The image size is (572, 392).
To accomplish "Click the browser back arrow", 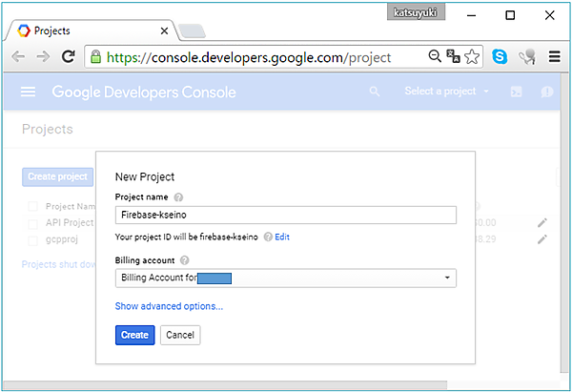I will click(18, 56).
